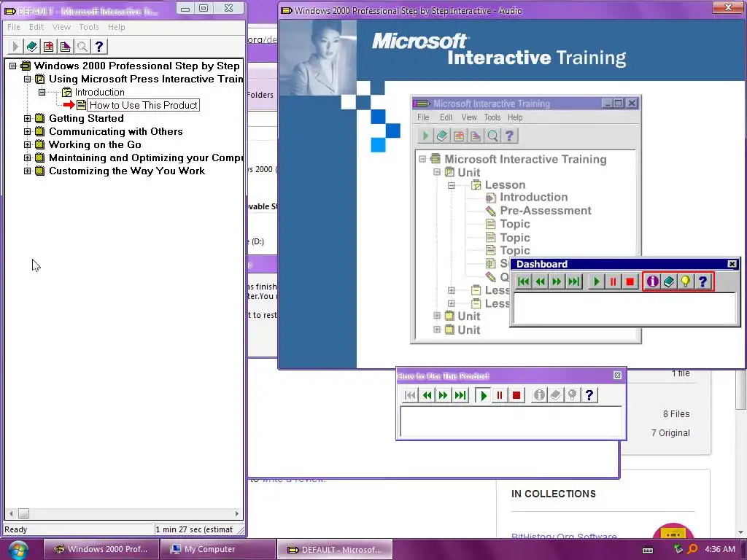The height and width of the screenshot is (560, 747).
Task: Select Communicating with Others in the tree
Action: point(116,131)
